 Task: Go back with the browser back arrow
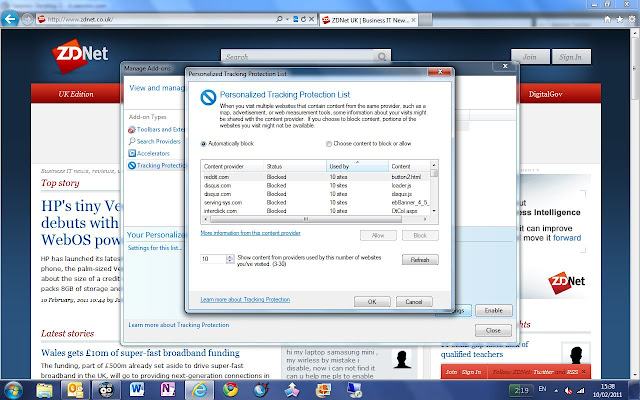pyautogui.click(x=10, y=19)
